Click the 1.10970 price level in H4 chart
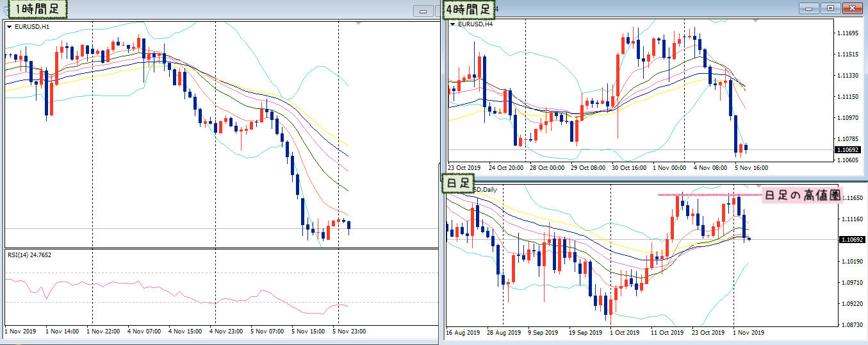 tap(848, 117)
